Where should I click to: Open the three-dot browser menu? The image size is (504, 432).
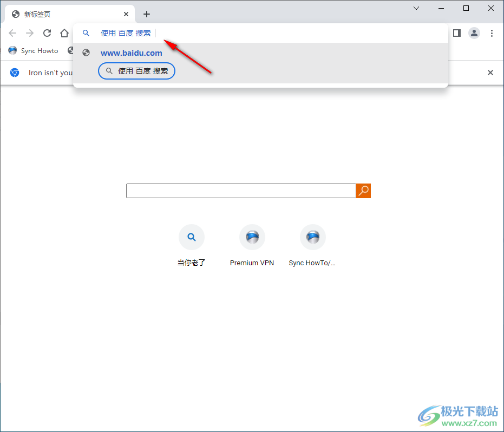[x=492, y=33]
